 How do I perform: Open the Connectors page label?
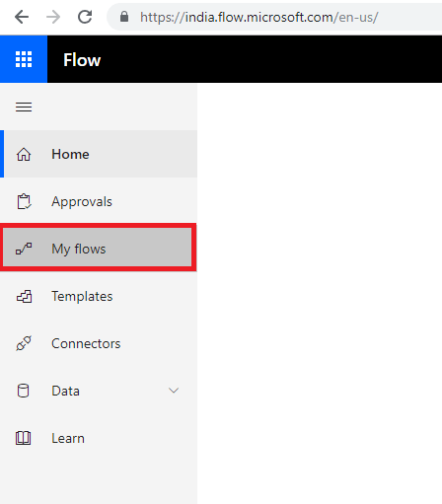[86, 343]
